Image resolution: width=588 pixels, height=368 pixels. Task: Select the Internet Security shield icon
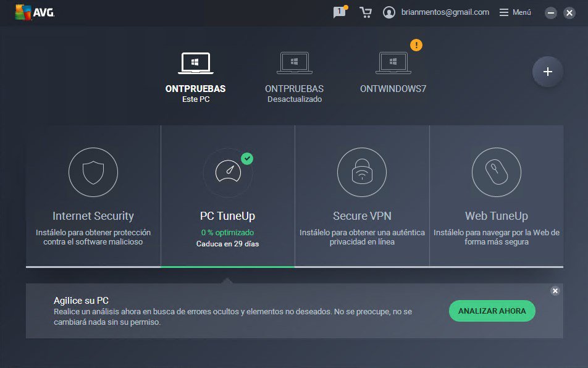pos(93,172)
